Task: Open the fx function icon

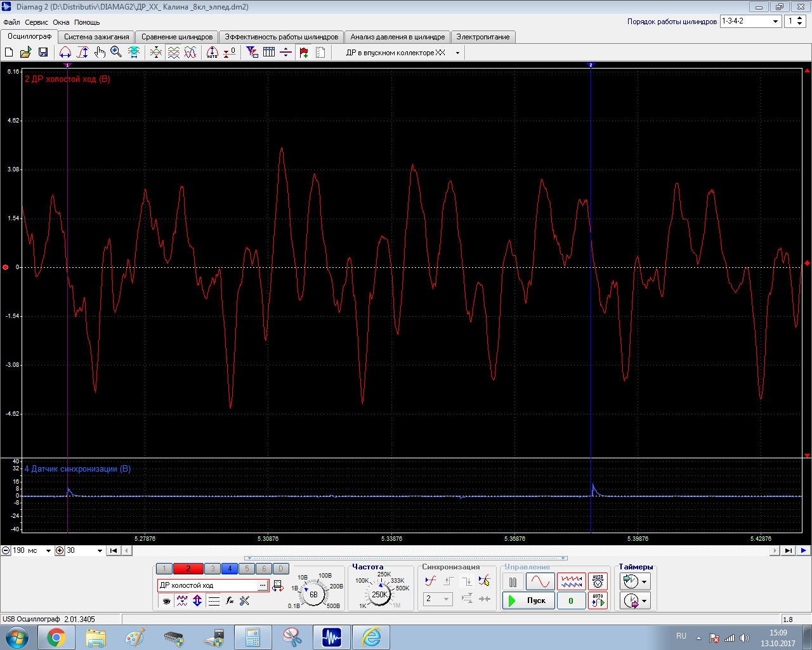Action: tap(230, 600)
